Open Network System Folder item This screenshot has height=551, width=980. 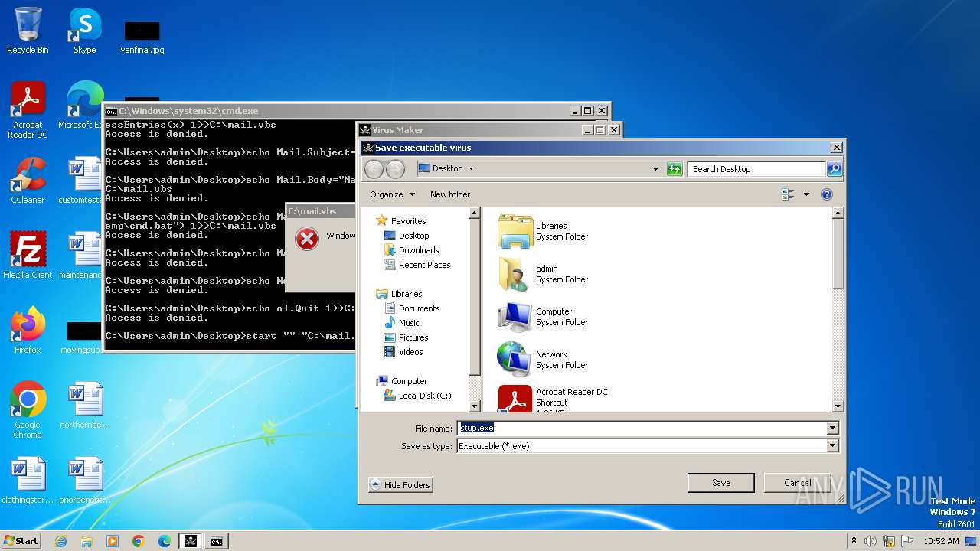point(543,360)
